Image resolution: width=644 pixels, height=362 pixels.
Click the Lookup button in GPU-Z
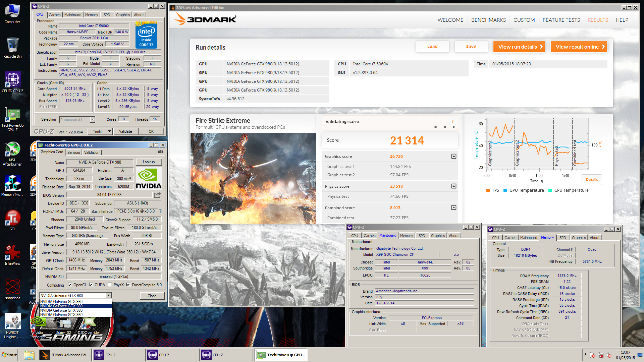point(149,162)
